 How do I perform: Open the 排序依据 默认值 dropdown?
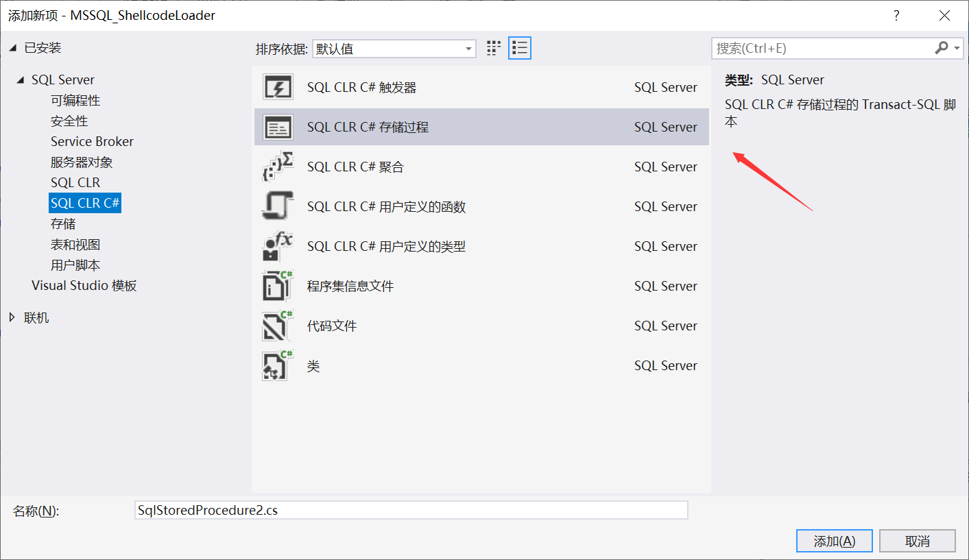point(394,49)
